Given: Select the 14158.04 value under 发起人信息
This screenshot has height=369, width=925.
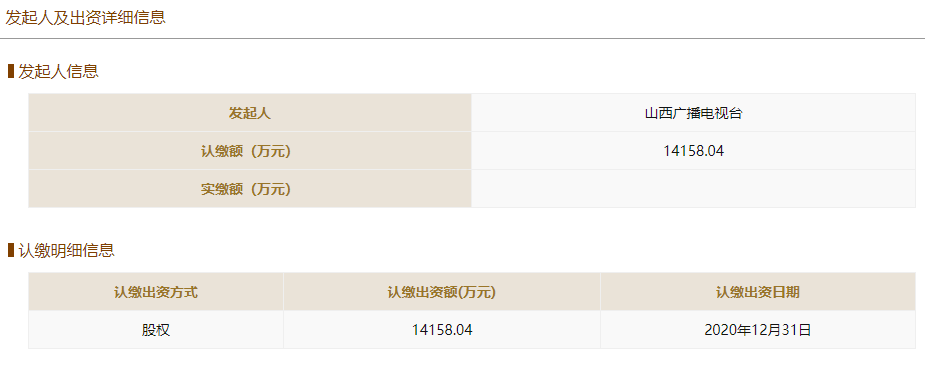Looking at the screenshot, I should [x=693, y=151].
